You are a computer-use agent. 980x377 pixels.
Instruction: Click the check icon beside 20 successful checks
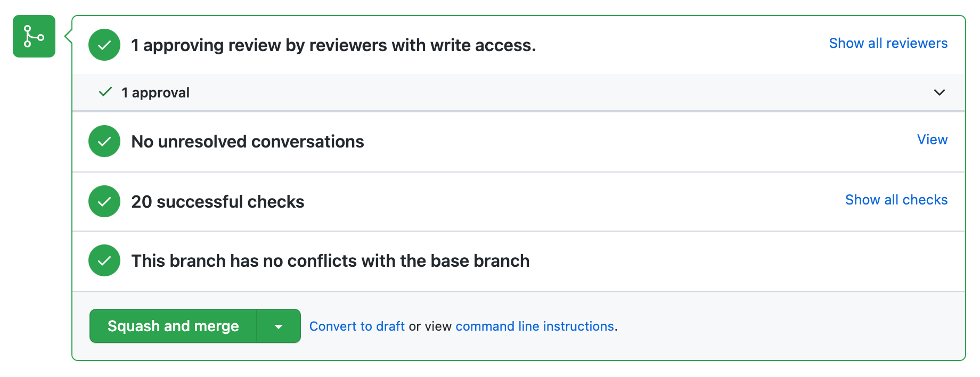[x=104, y=201]
